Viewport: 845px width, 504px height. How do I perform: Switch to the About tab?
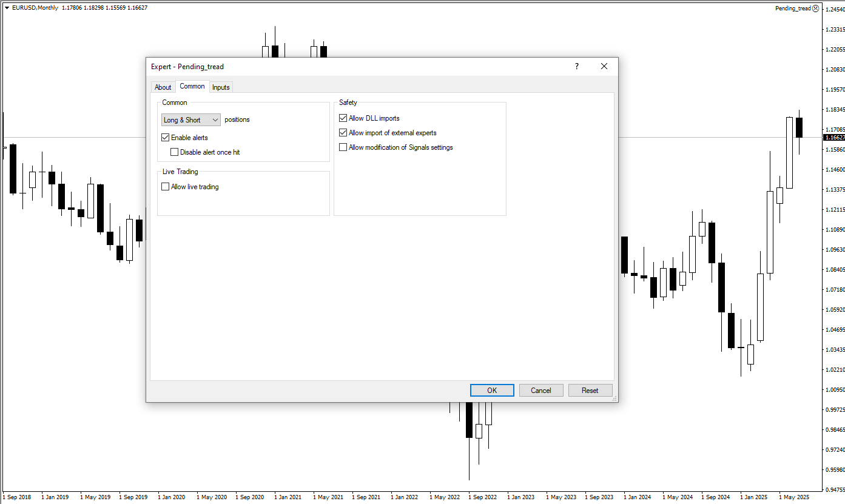pos(163,87)
